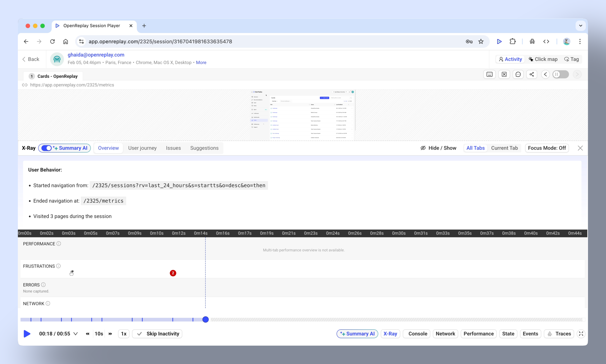Screen dimensions: 606x364
Task: Click the share session icon
Action: pos(532,74)
